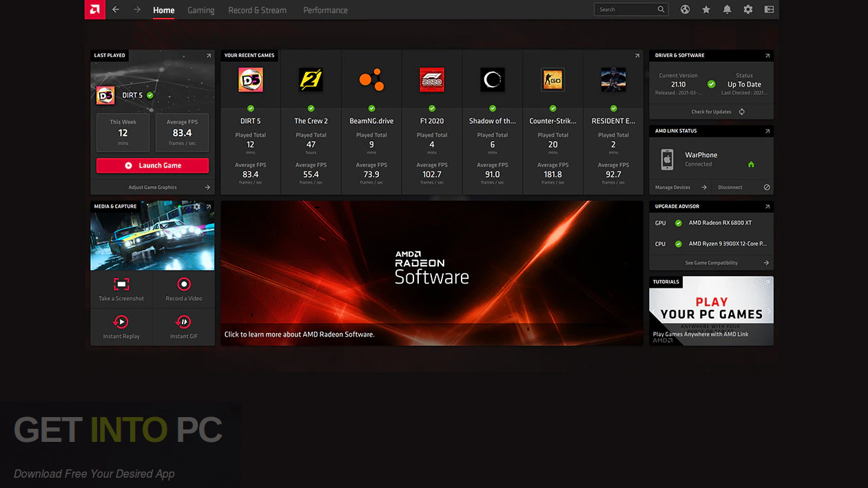Expand the Your Recent Games panel
Image resolution: width=868 pixels, height=488 pixels.
pyautogui.click(x=637, y=56)
